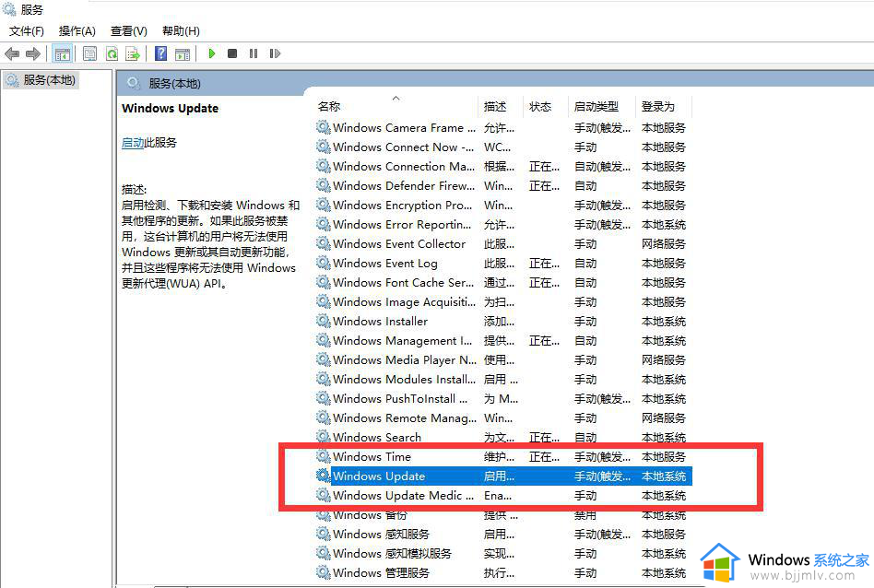Select the Windows 感知服务 service

tap(382, 535)
